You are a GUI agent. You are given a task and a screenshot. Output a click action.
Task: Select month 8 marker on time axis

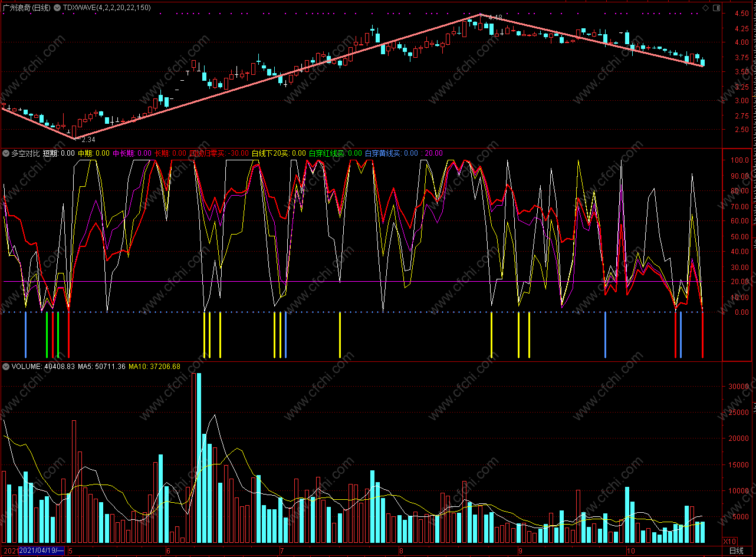(x=401, y=551)
